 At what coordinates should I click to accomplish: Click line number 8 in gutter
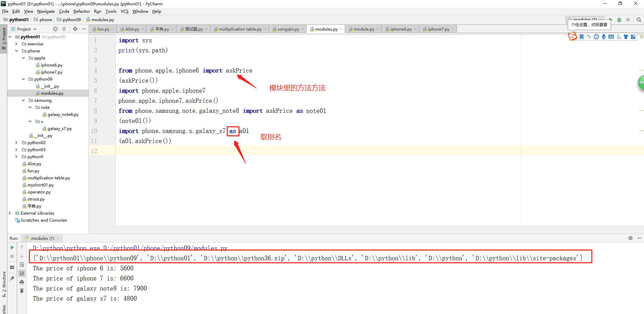click(x=96, y=111)
